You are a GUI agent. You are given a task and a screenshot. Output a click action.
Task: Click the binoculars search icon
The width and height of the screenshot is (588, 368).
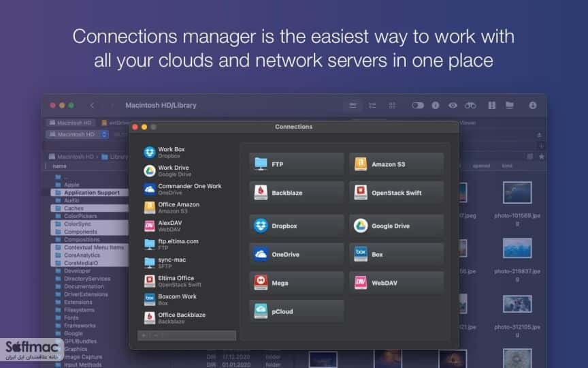point(470,106)
